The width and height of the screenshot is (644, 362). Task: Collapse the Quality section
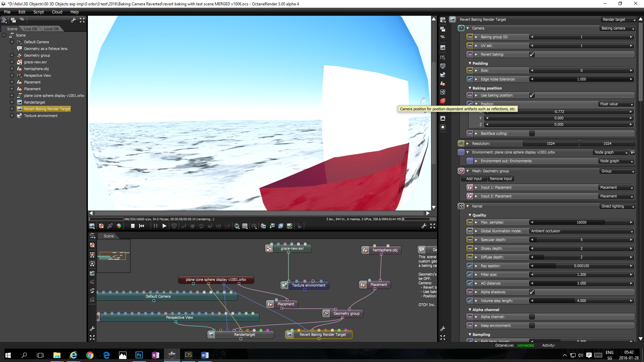(470, 215)
